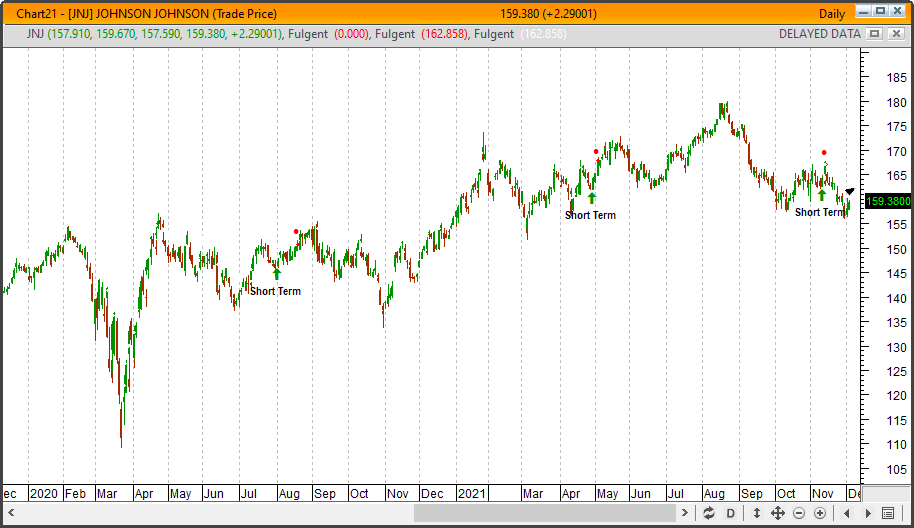Screen dimensions: 914x528
Task: Click the Short Term signal near Aug 2020
Action: [x=275, y=291]
